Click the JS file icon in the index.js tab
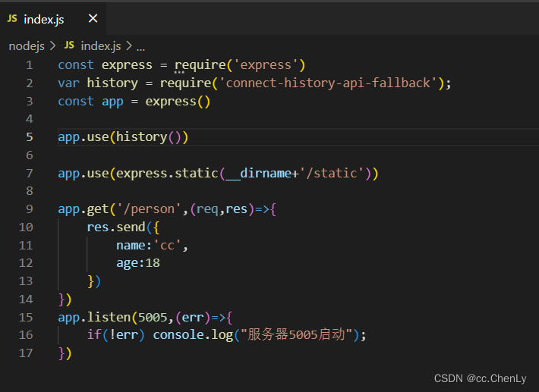The height and width of the screenshot is (392, 539). point(13,18)
